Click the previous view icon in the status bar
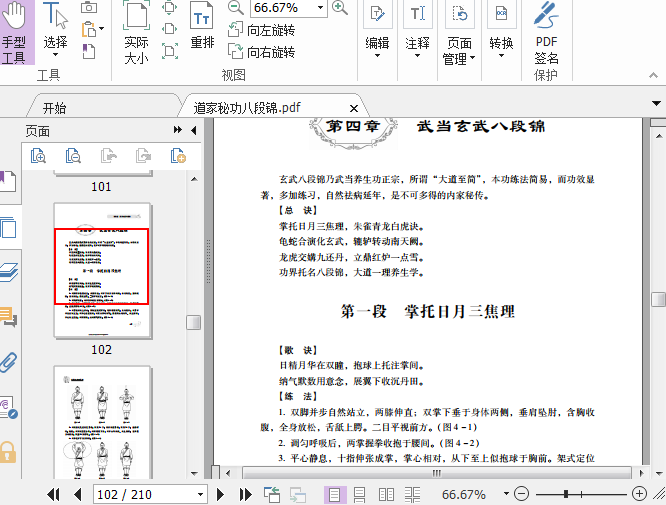This screenshot has height=505, width=666. [272, 494]
